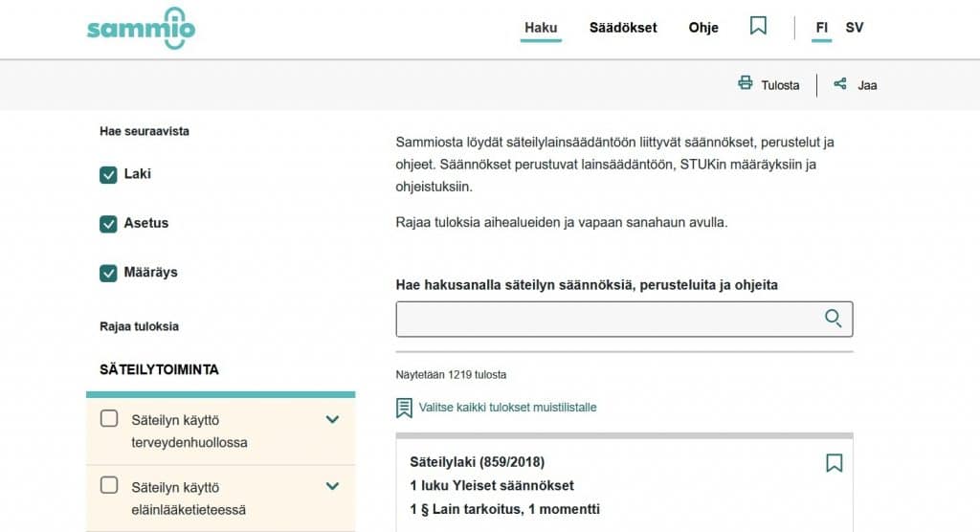Uncheck the Laki checkbox
Screen dimensions: 980x532
point(108,175)
